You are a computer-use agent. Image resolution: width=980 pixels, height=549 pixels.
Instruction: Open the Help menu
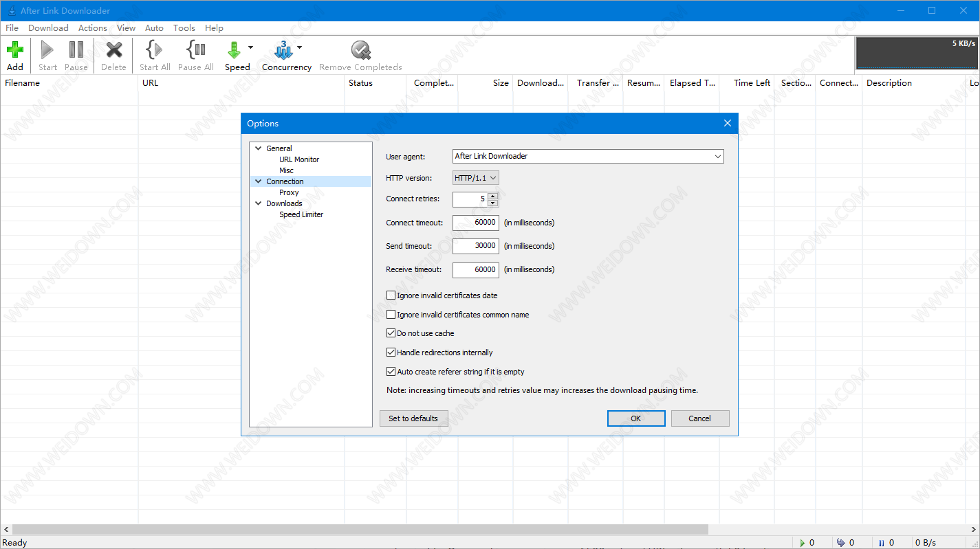tap(214, 28)
